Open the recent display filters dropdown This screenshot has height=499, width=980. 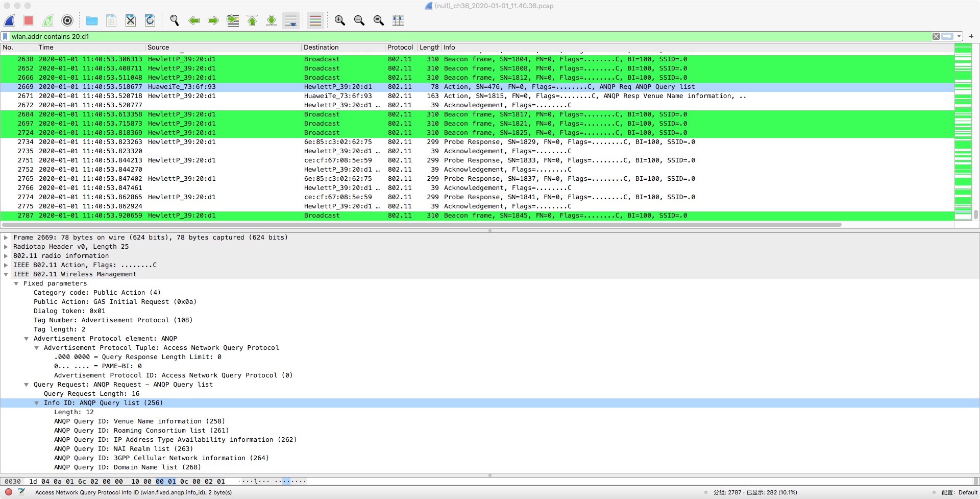point(959,36)
